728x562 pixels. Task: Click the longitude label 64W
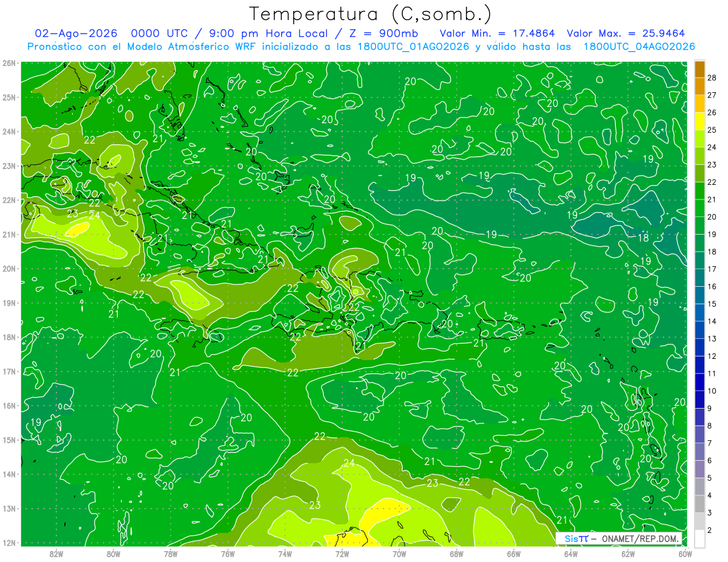pyautogui.click(x=570, y=554)
